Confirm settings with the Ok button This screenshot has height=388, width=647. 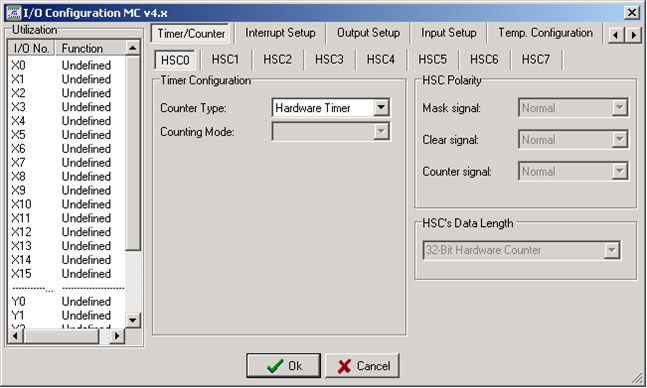[283, 365]
